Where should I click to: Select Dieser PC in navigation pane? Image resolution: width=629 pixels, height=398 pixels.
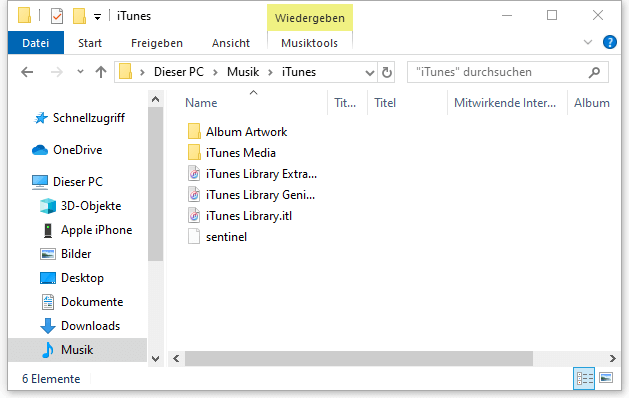point(78,182)
